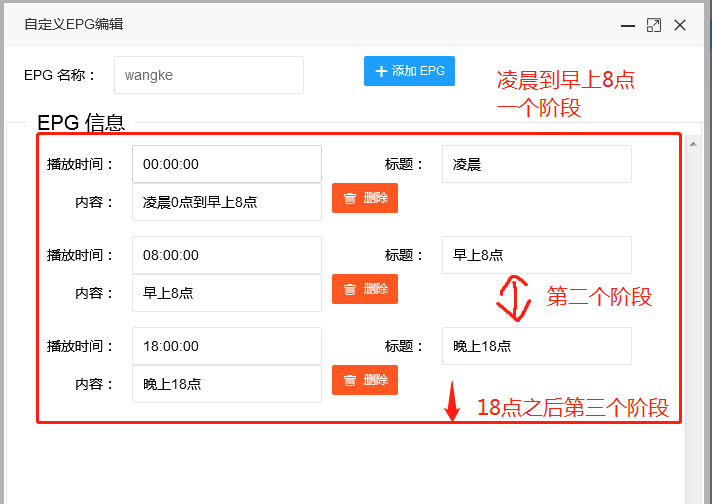Minimize the 自定义EPG编辑 dialog
The image size is (712, 504).
click(628, 25)
